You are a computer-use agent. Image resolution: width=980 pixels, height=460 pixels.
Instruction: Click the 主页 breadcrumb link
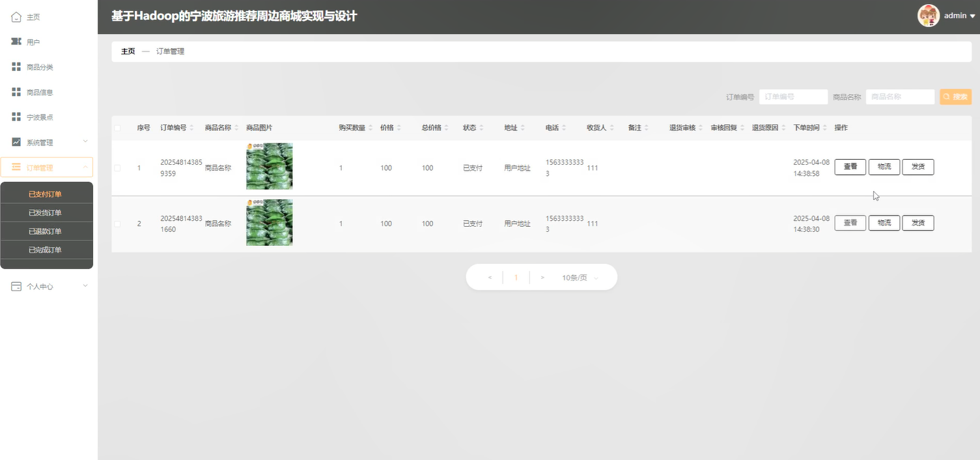pyautogui.click(x=128, y=51)
